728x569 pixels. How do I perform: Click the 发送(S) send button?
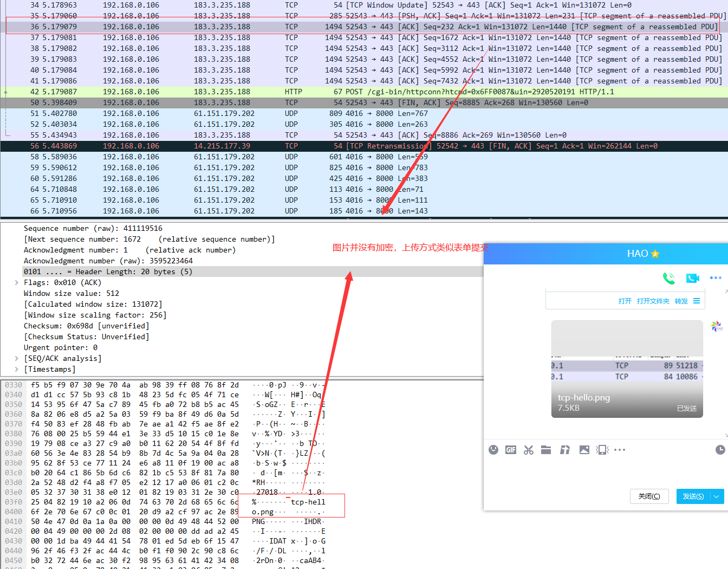(x=693, y=496)
